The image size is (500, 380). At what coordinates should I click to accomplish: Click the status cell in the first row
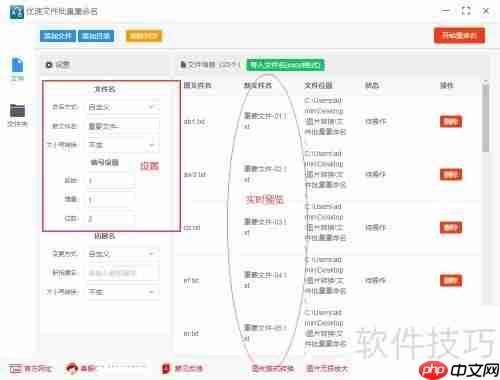pos(375,122)
